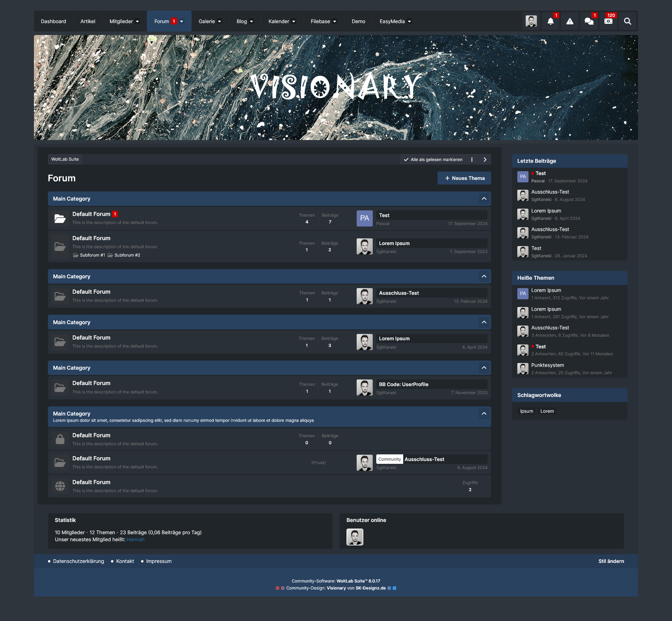Image resolution: width=672 pixels, height=621 pixels.
Task: Click the right arrow icon in breadcrumb bar
Action: (x=485, y=160)
